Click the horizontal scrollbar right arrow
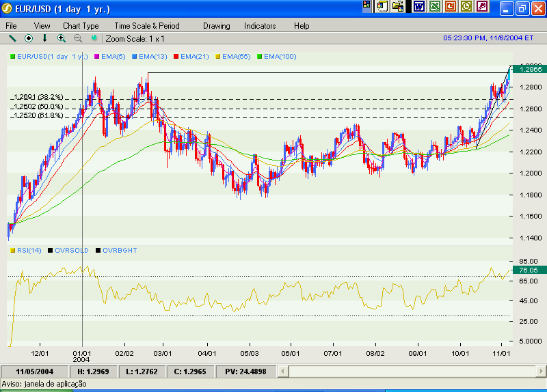The image size is (547, 392). click(540, 372)
